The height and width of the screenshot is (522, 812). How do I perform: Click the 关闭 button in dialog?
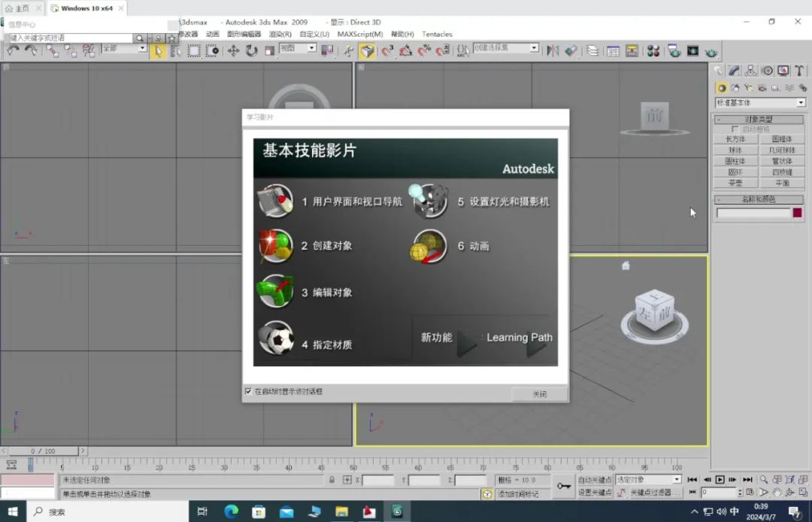(x=540, y=394)
